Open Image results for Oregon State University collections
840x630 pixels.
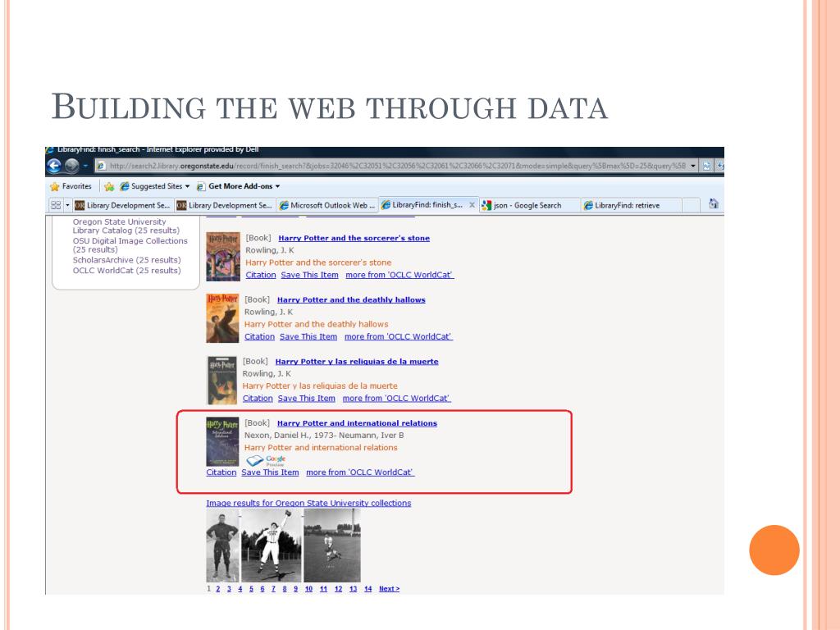(308, 503)
